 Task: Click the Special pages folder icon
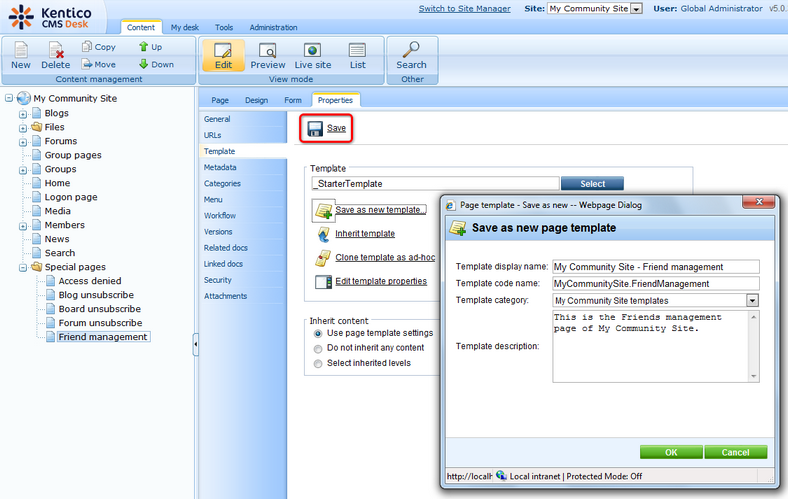pyautogui.click(x=36, y=267)
